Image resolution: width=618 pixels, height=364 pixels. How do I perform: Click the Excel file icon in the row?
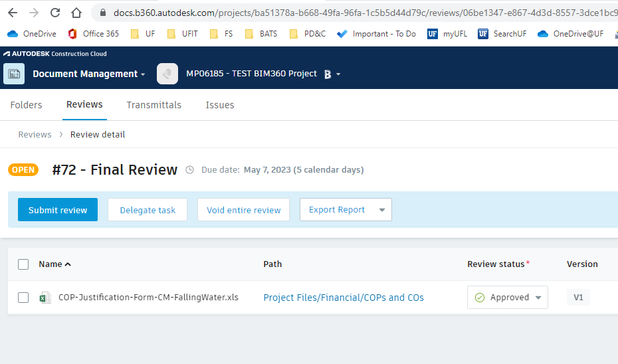pos(45,298)
